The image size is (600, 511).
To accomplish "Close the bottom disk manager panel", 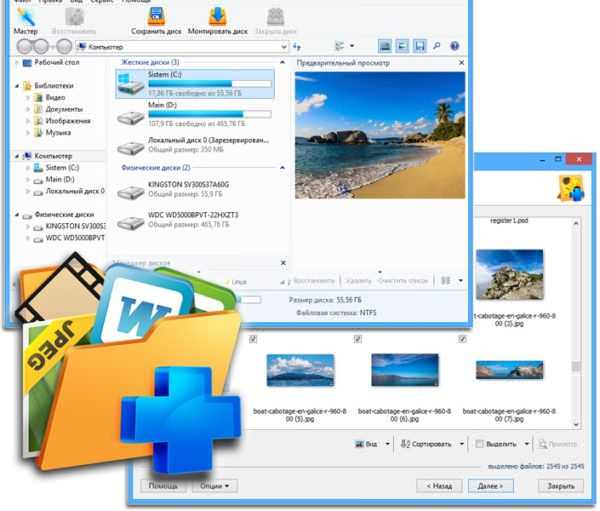I will click(x=283, y=263).
